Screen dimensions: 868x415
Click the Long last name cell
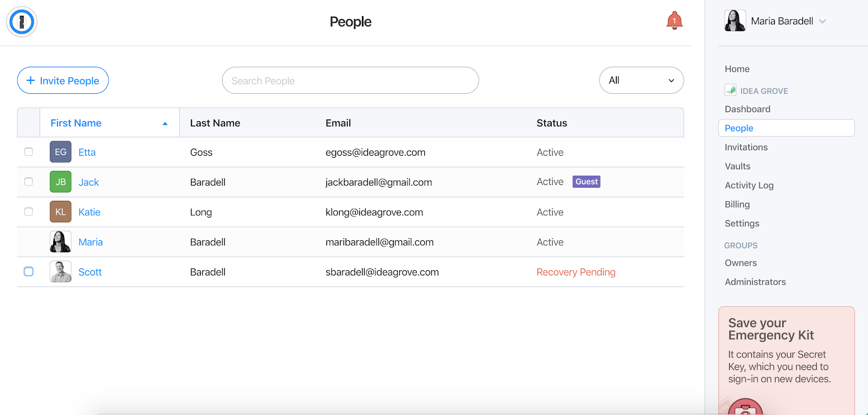click(201, 212)
